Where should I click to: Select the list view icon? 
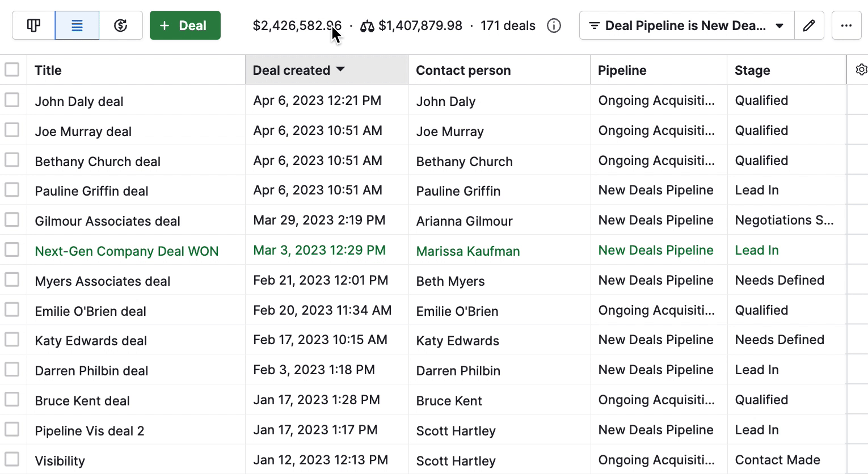(x=77, y=26)
